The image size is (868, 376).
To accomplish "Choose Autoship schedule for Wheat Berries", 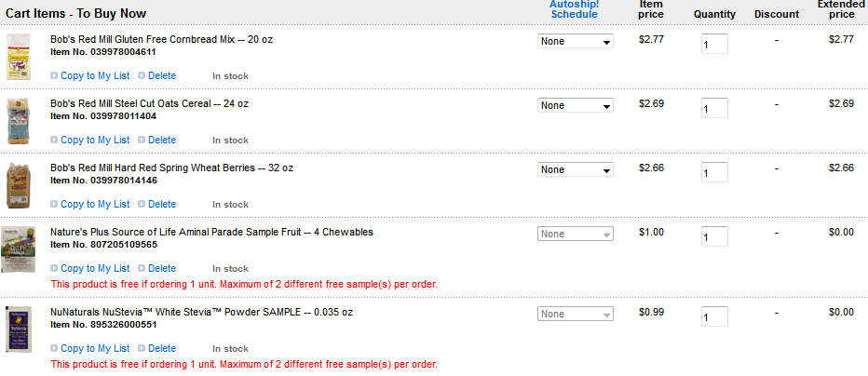I will [x=576, y=170].
